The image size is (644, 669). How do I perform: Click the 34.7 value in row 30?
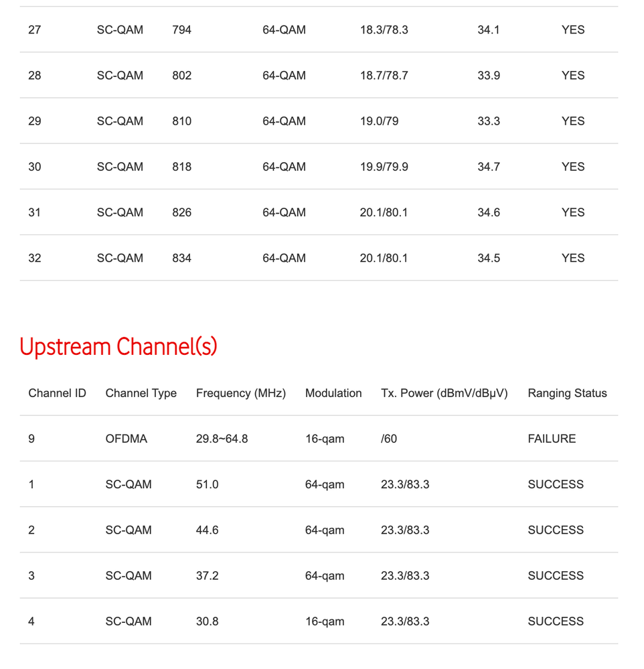(488, 166)
